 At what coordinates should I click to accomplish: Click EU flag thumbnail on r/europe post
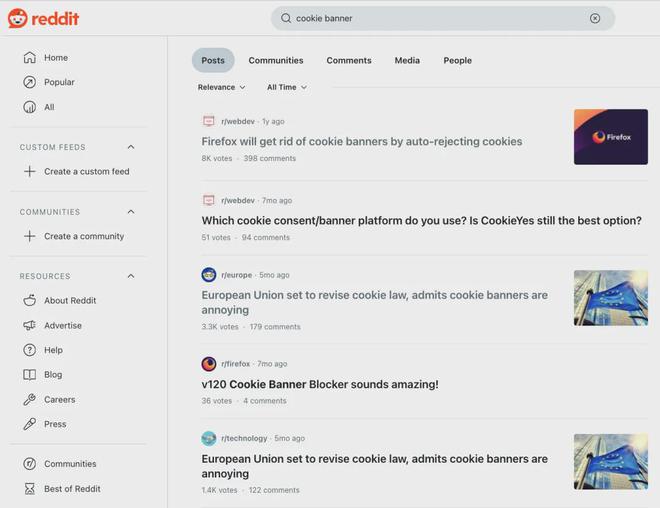[611, 298]
